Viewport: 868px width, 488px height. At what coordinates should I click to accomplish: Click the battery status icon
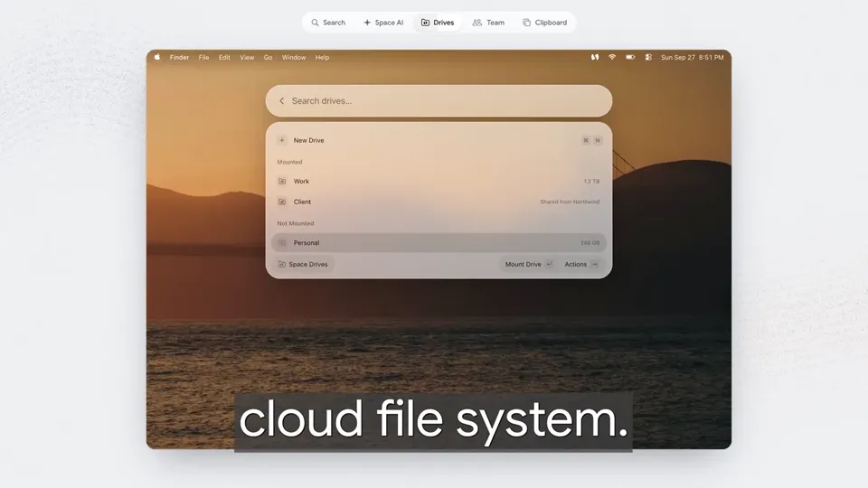tap(630, 57)
